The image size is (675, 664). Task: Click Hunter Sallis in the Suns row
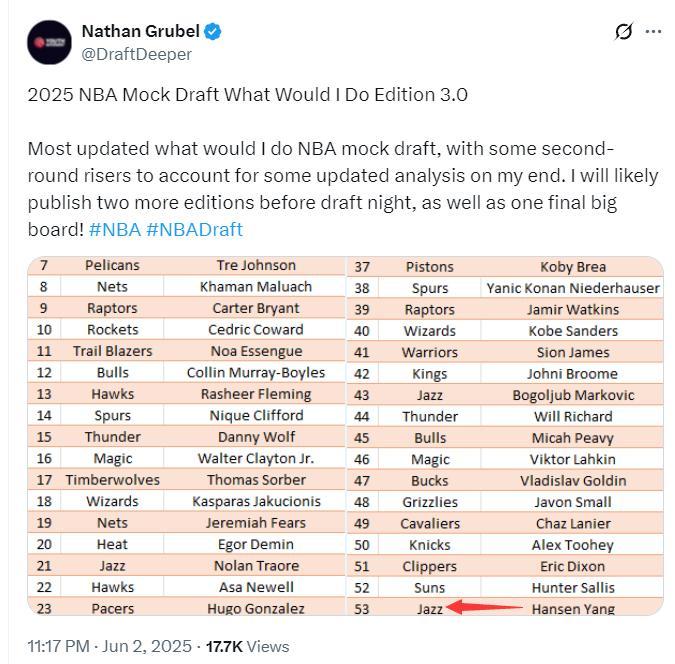pos(572,587)
